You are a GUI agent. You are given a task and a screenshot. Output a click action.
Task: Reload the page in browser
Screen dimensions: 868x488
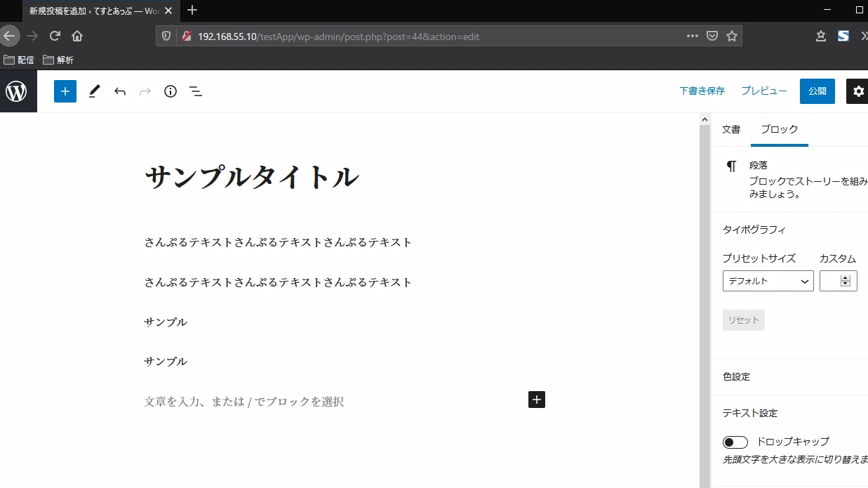[x=55, y=36]
